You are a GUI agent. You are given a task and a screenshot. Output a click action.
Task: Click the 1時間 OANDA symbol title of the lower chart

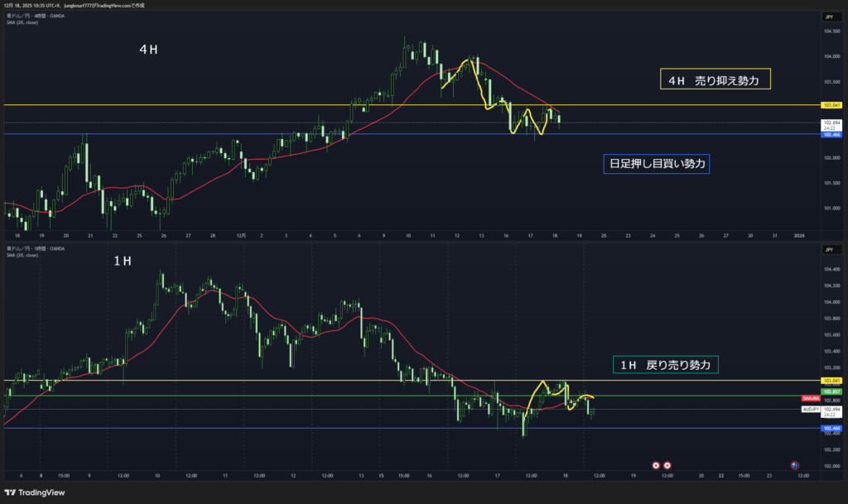35,247
